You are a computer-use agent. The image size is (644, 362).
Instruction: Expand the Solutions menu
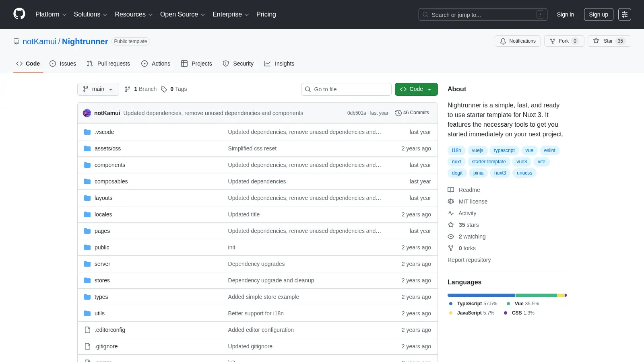coord(91,14)
